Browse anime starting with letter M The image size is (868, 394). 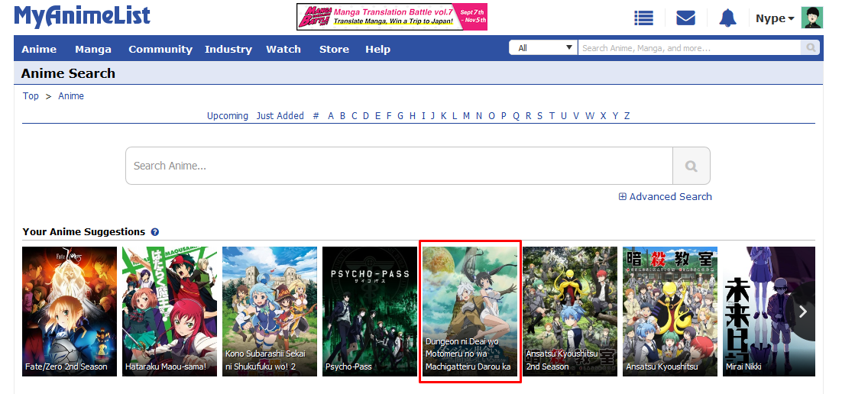click(x=466, y=115)
